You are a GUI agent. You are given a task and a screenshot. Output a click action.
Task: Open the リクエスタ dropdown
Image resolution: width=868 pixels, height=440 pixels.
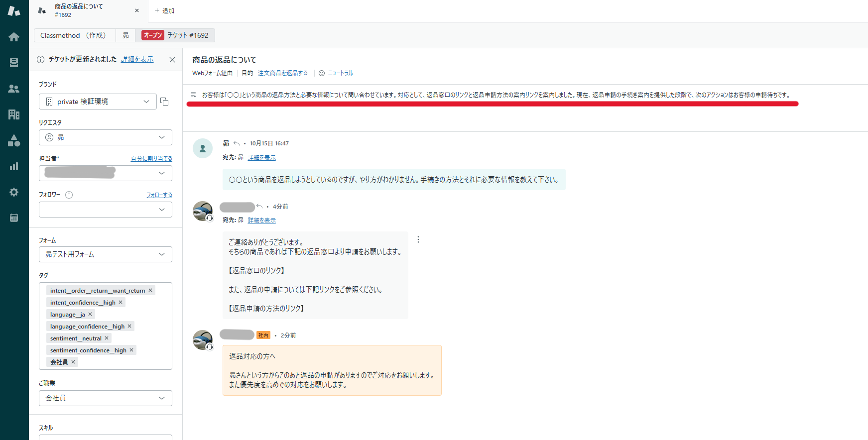[x=106, y=137]
